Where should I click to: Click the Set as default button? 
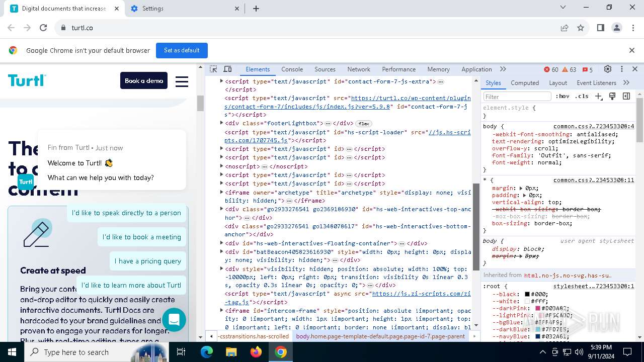(x=182, y=50)
